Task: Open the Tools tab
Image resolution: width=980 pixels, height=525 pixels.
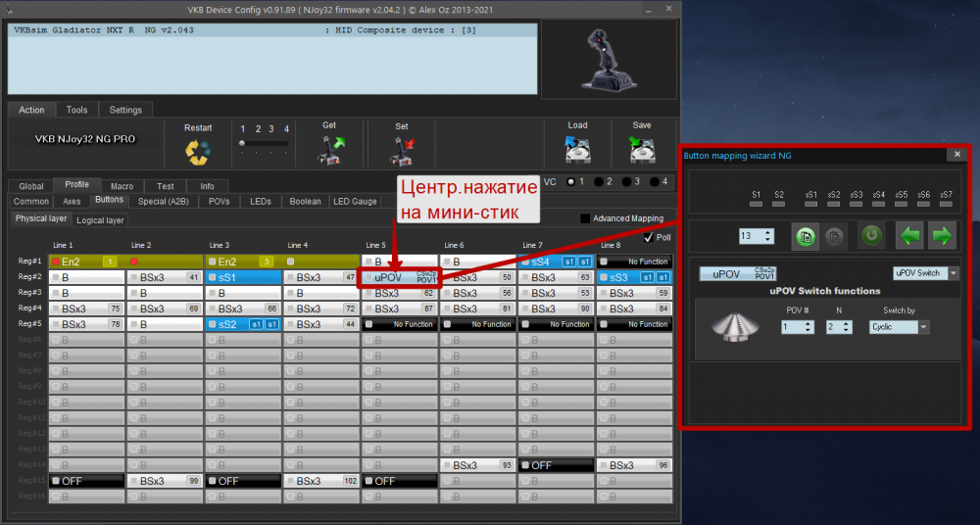Action: coord(76,110)
